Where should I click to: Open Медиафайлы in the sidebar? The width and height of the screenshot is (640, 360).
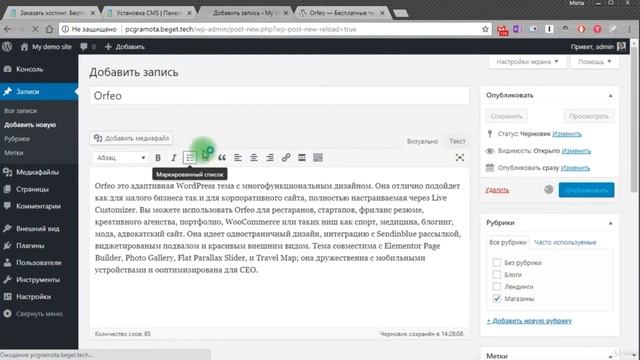(x=39, y=172)
